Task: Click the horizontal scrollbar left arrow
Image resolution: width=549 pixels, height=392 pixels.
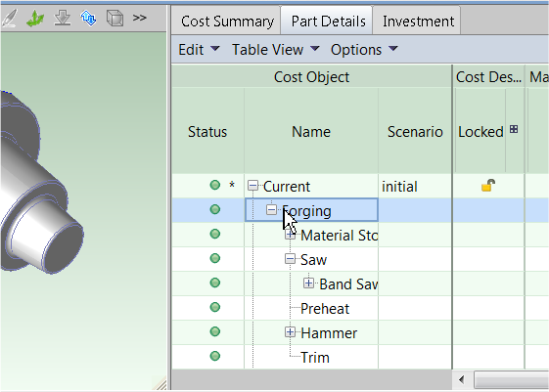Action: point(462,379)
